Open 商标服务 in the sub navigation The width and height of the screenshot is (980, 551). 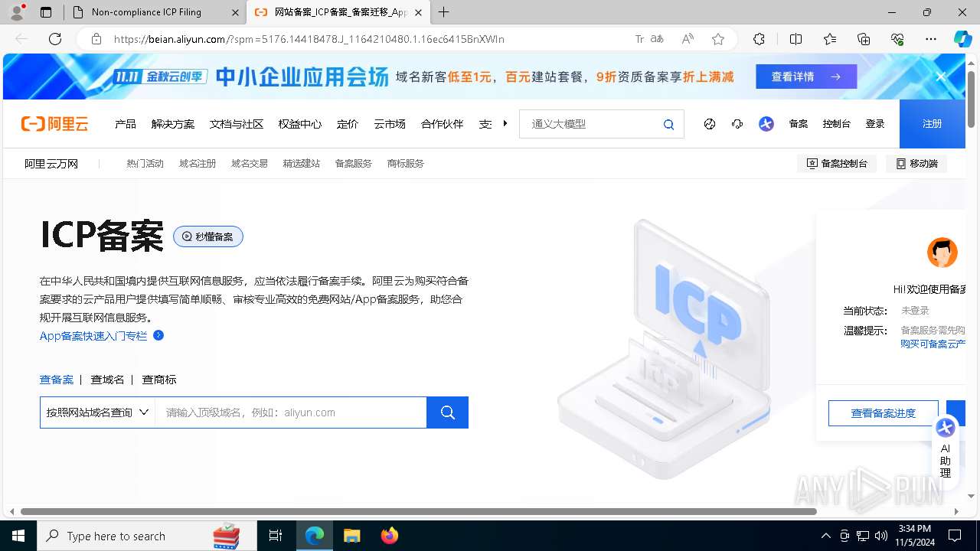406,164
